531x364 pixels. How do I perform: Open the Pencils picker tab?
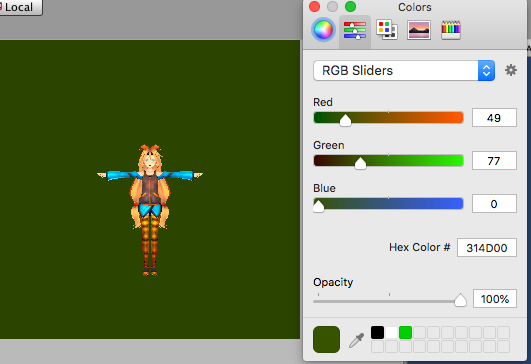pyautogui.click(x=451, y=30)
